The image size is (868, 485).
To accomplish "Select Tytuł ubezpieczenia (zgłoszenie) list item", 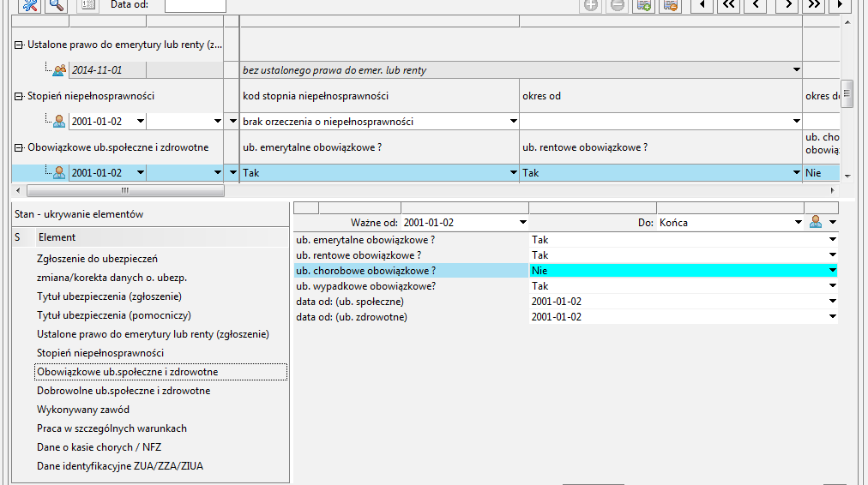I will 109,296.
